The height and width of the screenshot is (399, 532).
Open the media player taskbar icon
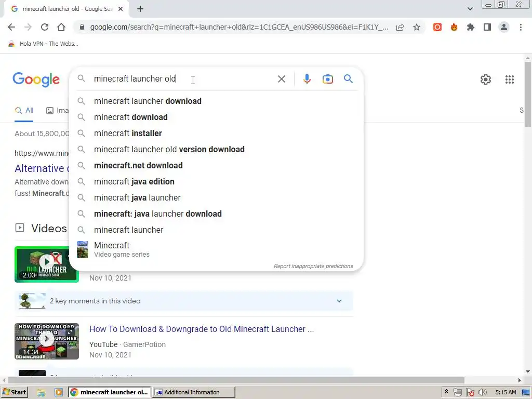pyautogui.click(x=58, y=393)
